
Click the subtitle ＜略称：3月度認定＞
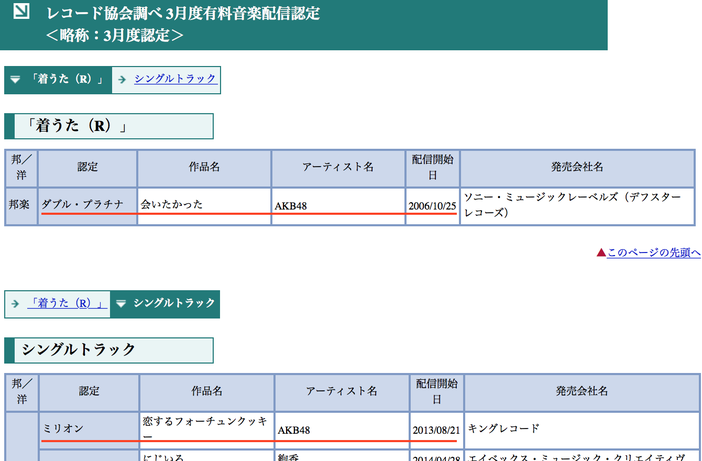(x=115, y=35)
